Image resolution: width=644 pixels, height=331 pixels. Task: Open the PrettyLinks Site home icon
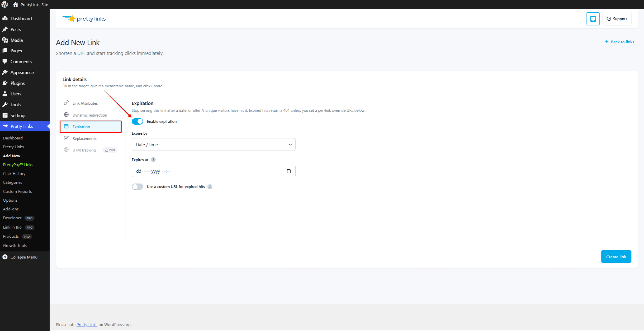[15, 5]
